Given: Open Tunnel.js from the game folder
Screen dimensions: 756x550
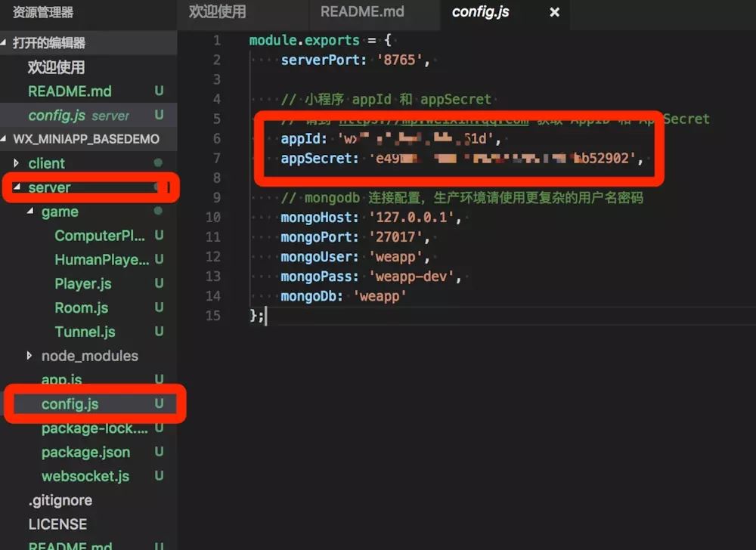Looking at the screenshot, I should [x=85, y=332].
